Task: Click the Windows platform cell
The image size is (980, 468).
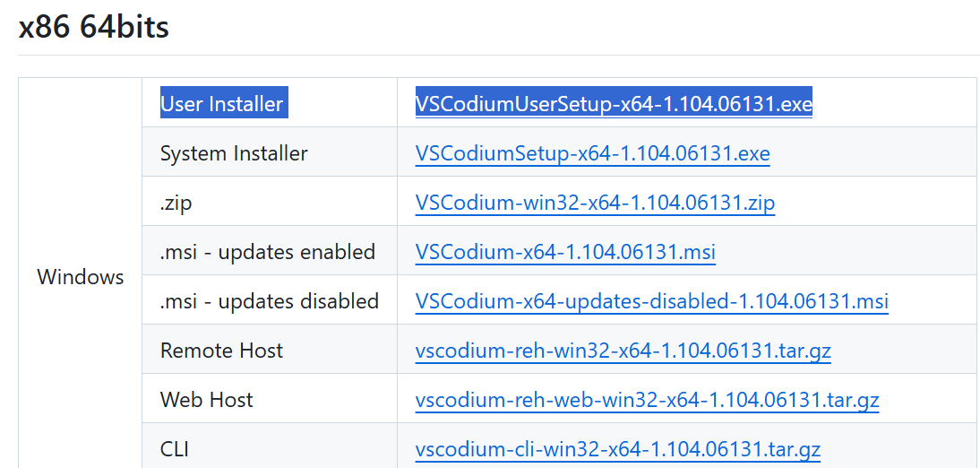Action: [81, 276]
